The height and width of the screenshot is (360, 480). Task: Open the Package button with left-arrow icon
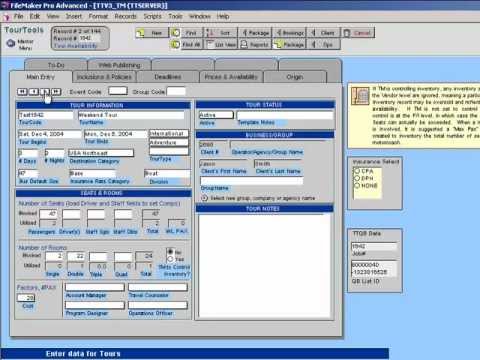pyautogui.click(x=255, y=33)
